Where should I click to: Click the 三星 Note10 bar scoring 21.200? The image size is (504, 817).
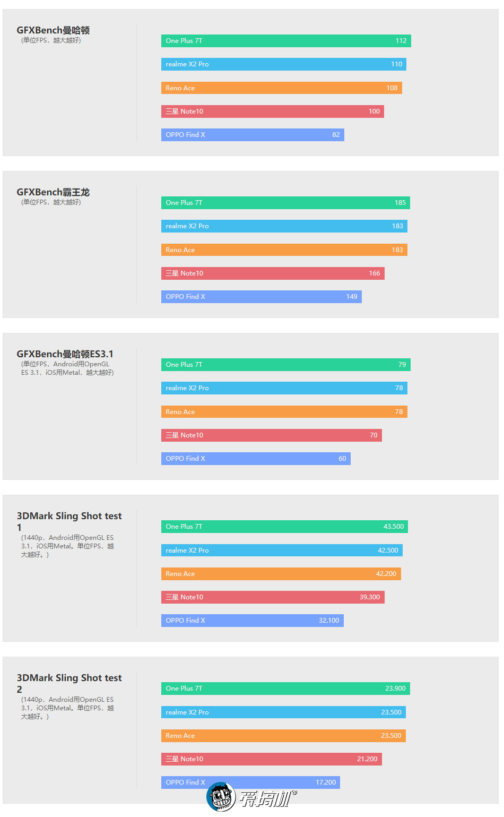click(271, 759)
